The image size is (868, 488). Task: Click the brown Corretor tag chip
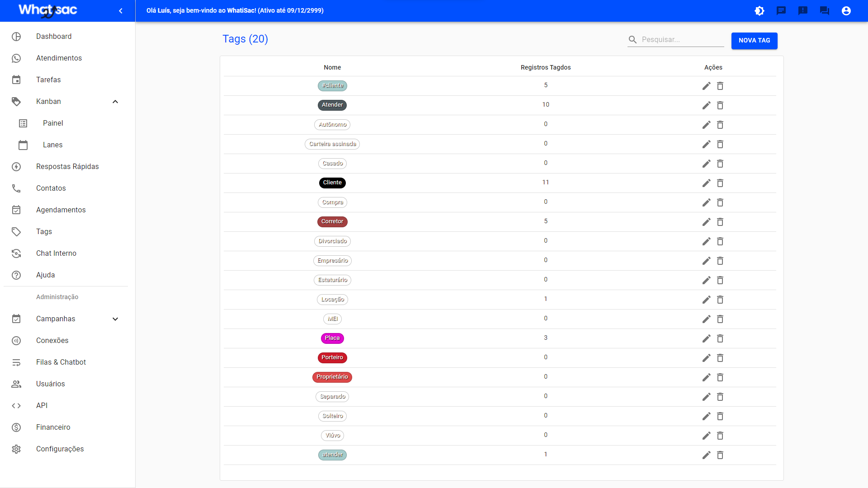[x=332, y=221]
